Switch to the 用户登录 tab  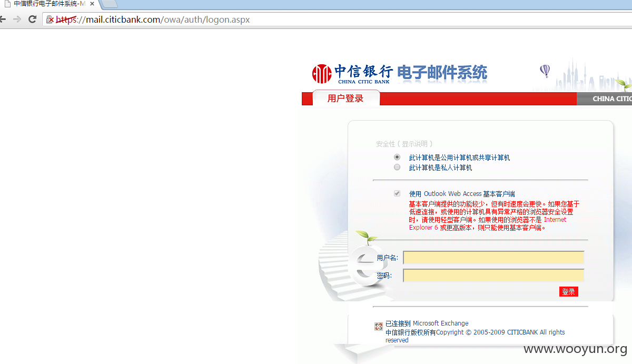(x=345, y=98)
